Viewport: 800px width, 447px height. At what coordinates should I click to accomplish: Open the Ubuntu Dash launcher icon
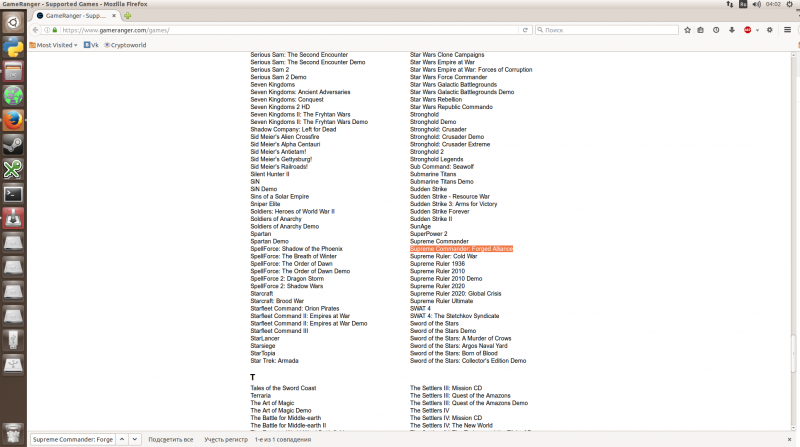click(x=13, y=22)
